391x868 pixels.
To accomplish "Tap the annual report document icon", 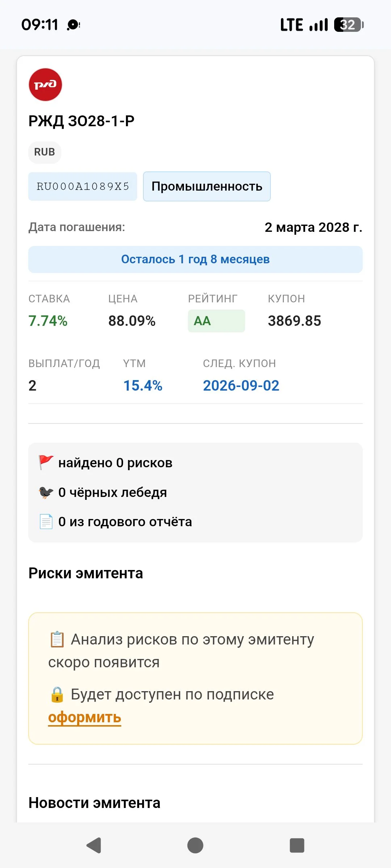I will tap(46, 522).
